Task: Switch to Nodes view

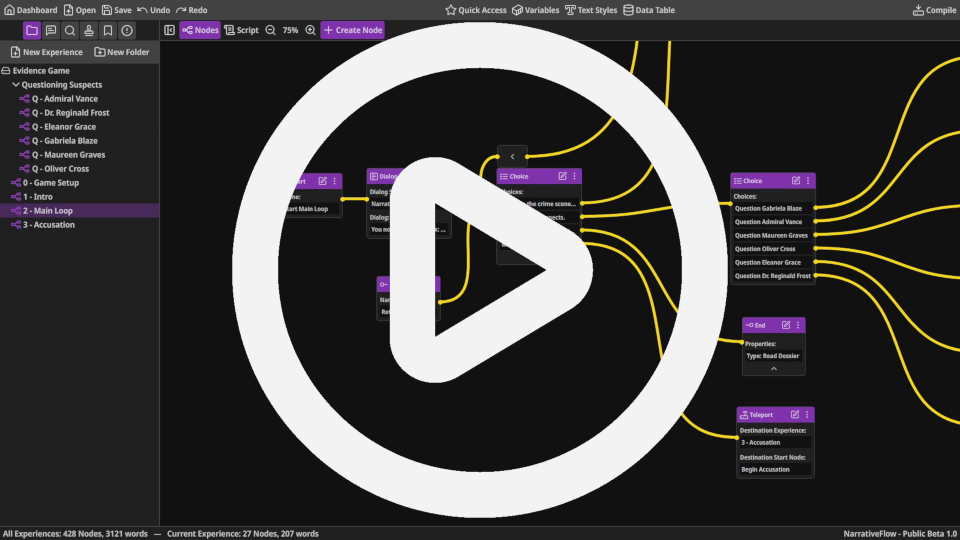Action: (200, 31)
